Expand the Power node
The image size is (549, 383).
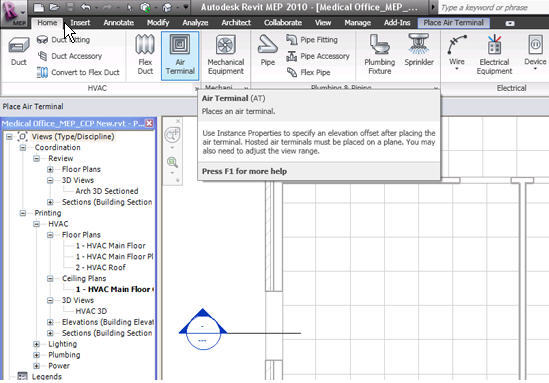click(x=37, y=365)
